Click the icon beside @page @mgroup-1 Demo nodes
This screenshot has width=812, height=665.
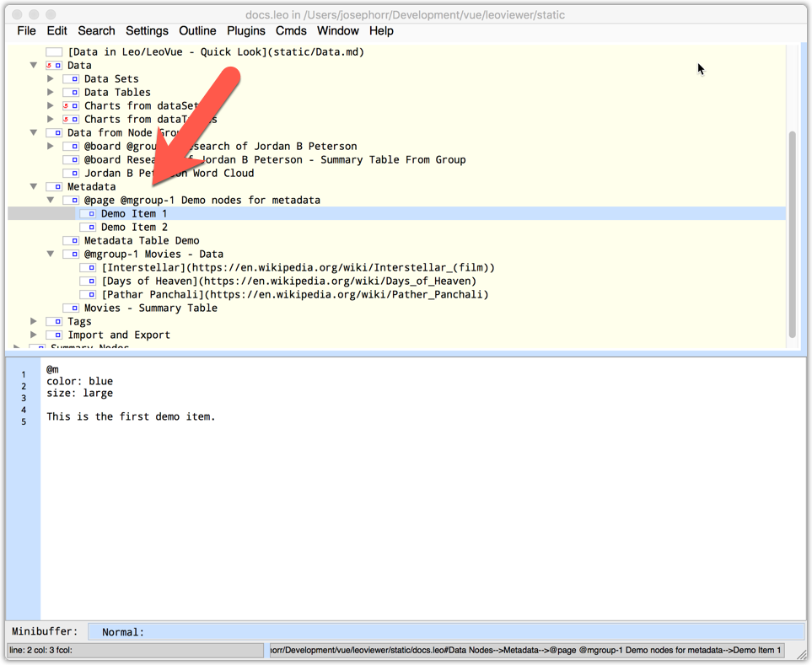[71, 200]
